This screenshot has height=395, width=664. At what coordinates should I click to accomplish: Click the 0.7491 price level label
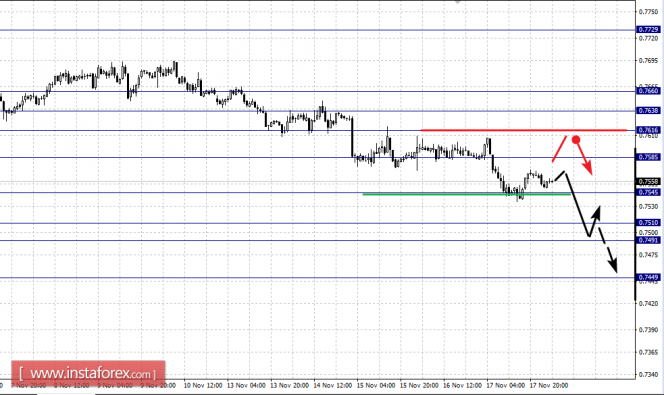[648, 240]
